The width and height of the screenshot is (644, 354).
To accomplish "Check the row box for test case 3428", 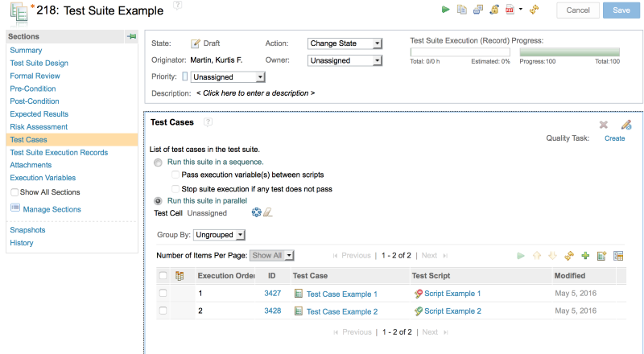I will [163, 311].
